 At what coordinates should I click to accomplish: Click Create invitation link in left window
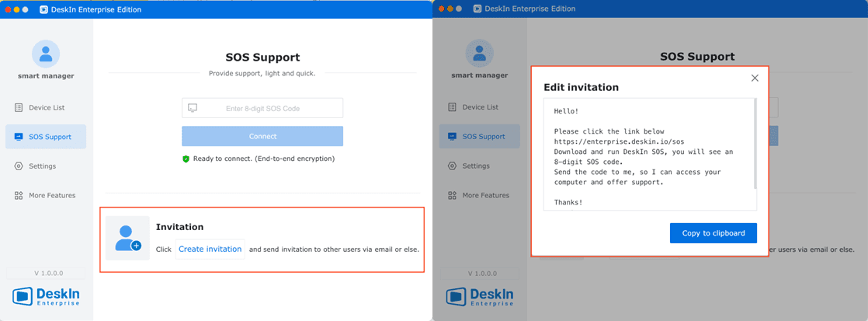[x=210, y=249]
